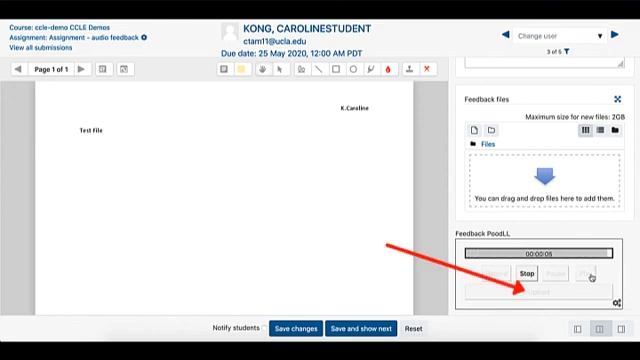640x360 pixels.
Task: Go to previous user arrow
Action: point(505,35)
